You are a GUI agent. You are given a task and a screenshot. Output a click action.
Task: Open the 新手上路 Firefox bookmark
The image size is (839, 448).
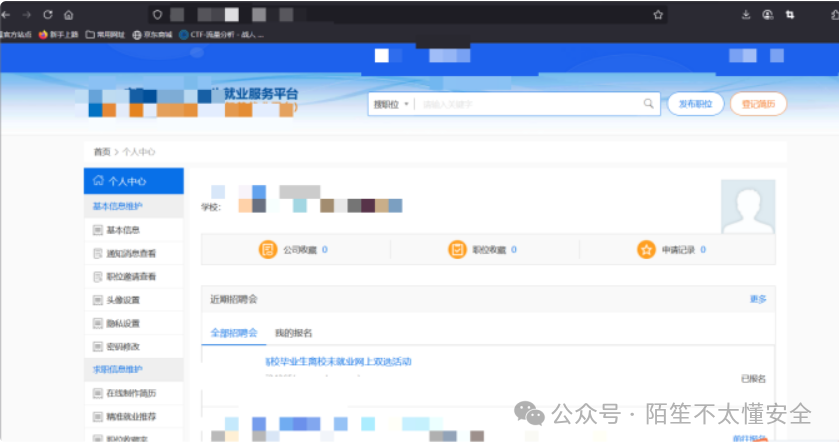58,35
